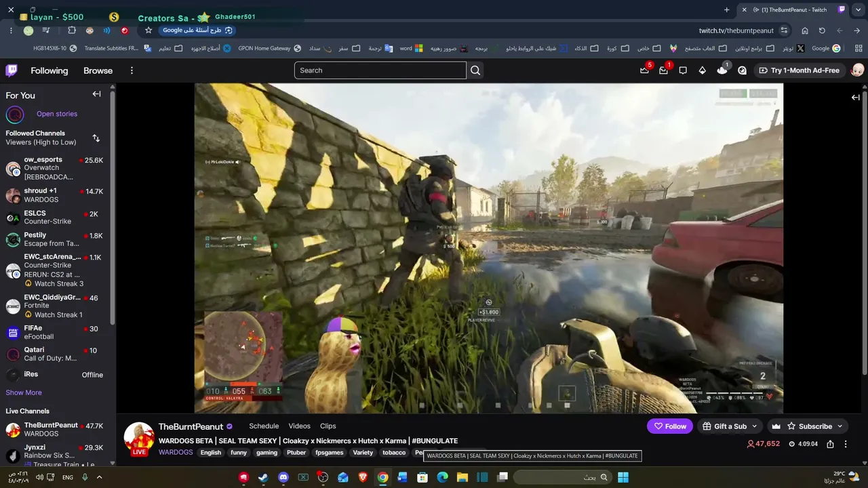The width and height of the screenshot is (868, 488).
Task: Click the search magnifier button
Action: coord(475,70)
